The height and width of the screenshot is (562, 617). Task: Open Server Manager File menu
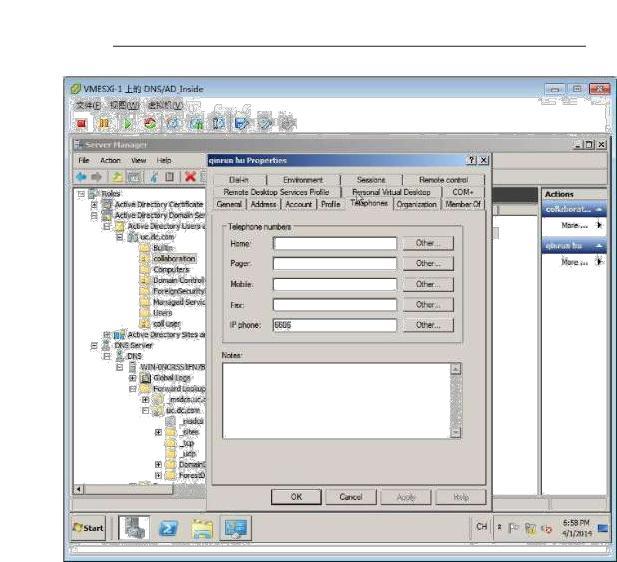[83, 160]
